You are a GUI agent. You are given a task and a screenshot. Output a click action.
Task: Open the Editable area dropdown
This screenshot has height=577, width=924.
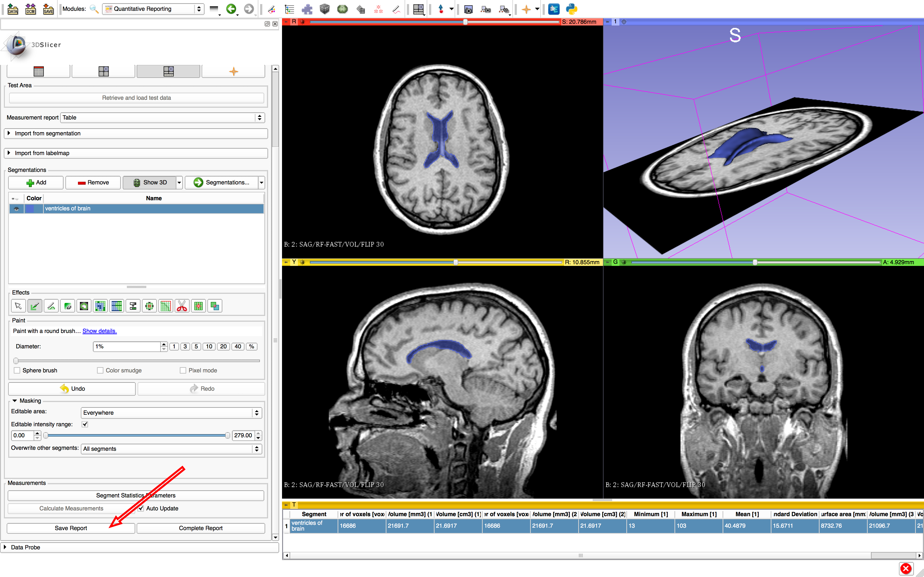point(171,413)
